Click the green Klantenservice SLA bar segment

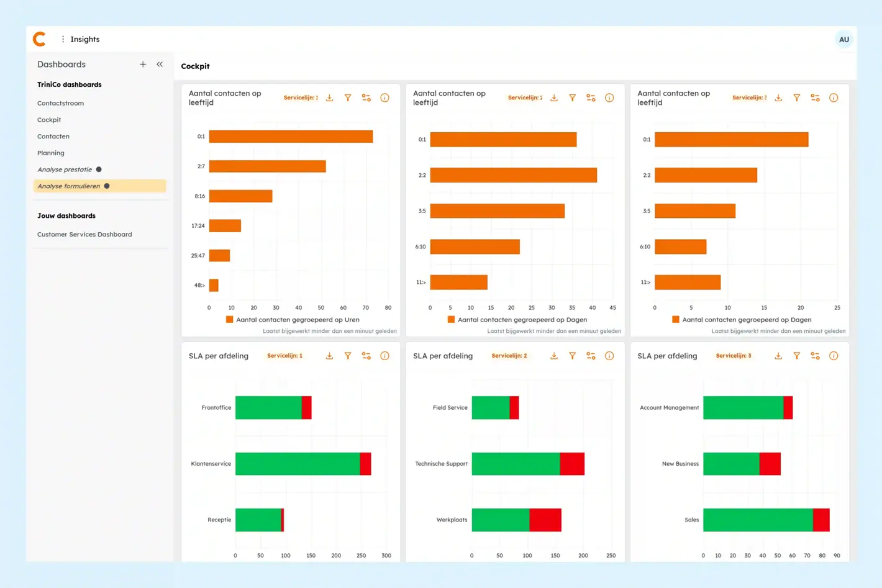298,464
